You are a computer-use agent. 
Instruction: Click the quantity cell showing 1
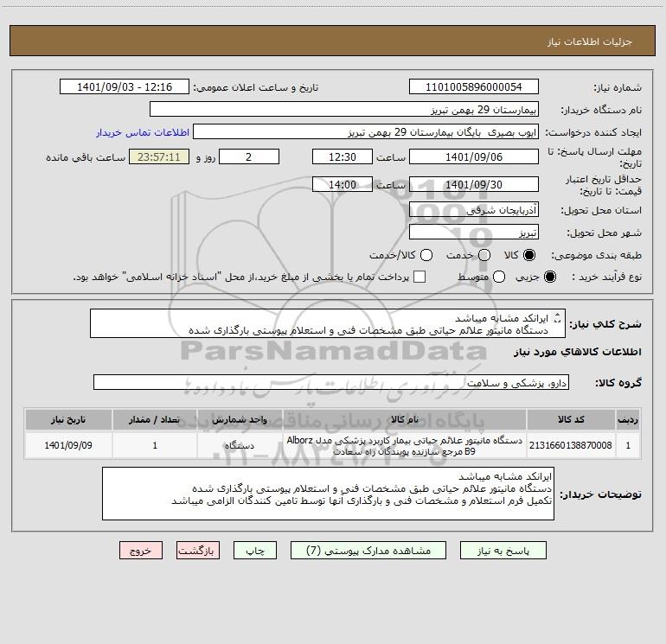(x=155, y=445)
